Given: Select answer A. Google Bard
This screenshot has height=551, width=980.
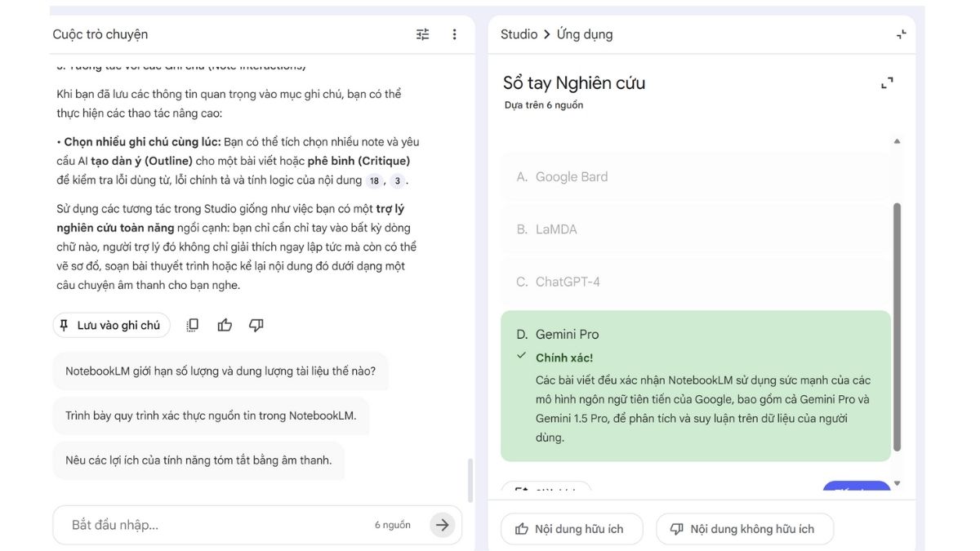Looking at the screenshot, I should pyautogui.click(x=695, y=177).
